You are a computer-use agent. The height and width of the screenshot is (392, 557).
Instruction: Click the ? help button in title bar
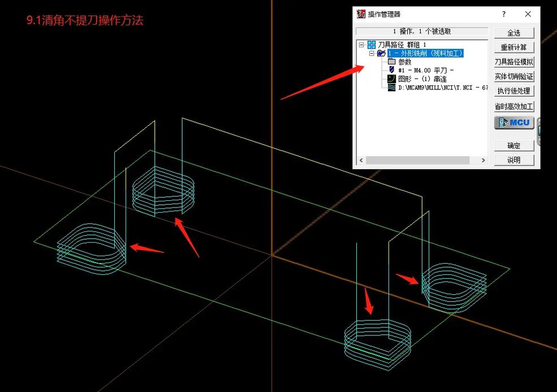tap(504, 14)
